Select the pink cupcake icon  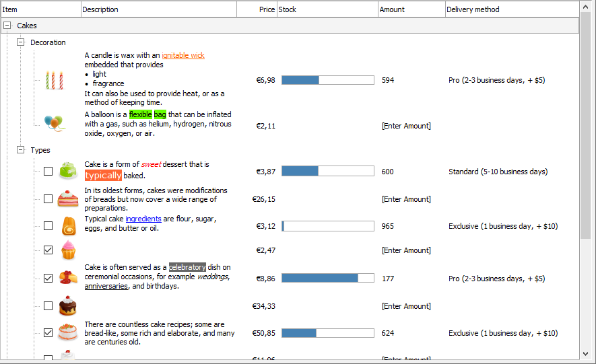pyautogui.click(x=69, y=250)
